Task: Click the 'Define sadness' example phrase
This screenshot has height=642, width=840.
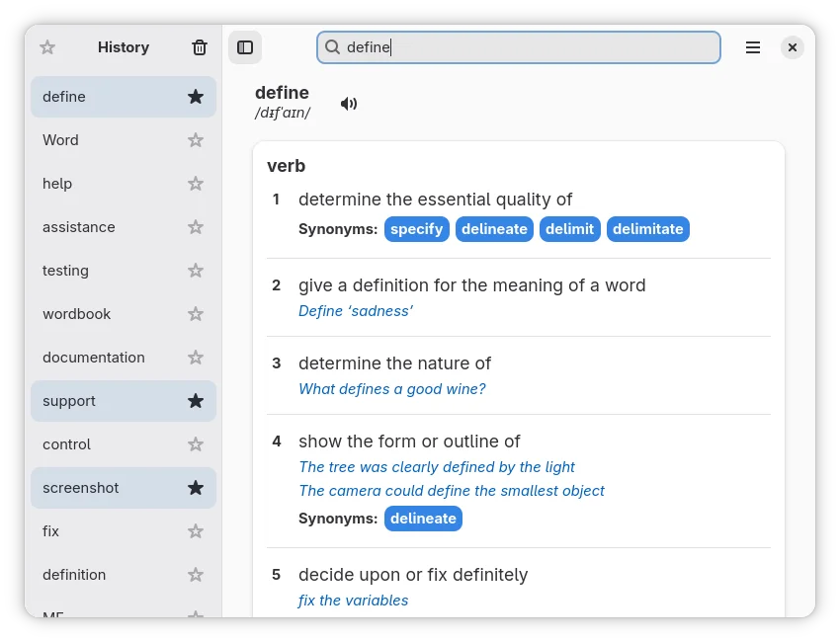Action: pyautogui.click(x=356, y=310)
